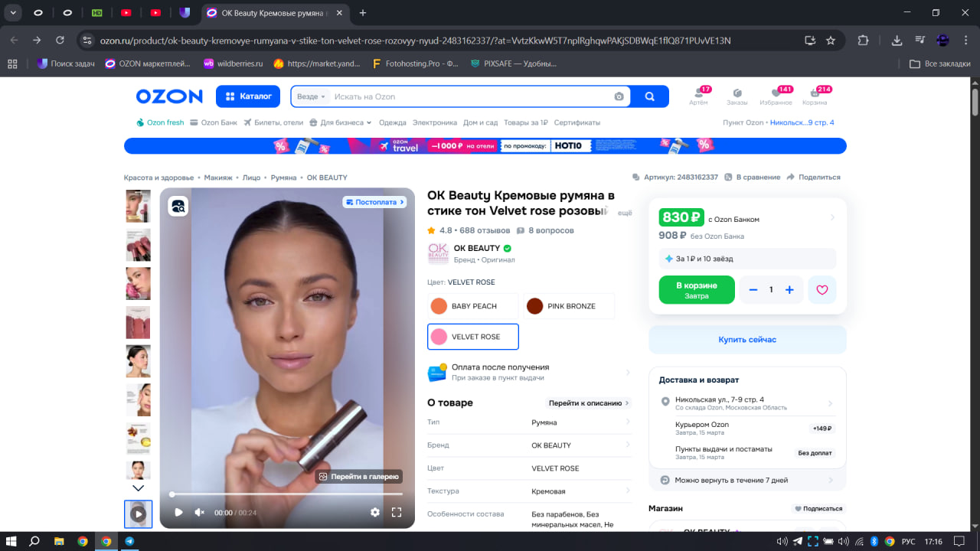Increase quantity with plus button
Screen dimensions: 980x551
point(789,290)
